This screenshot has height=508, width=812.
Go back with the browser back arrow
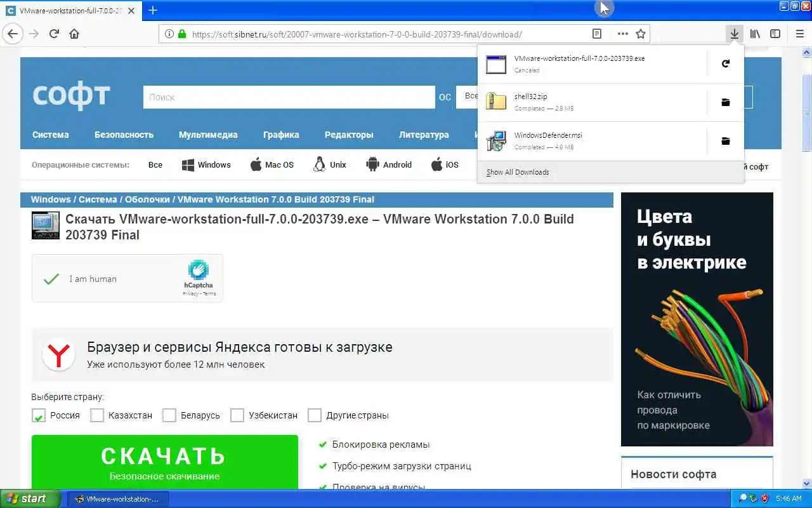(13, 34)
